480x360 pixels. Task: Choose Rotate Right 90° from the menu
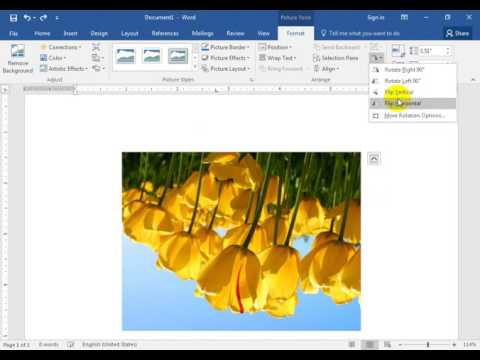click(412, 70)
